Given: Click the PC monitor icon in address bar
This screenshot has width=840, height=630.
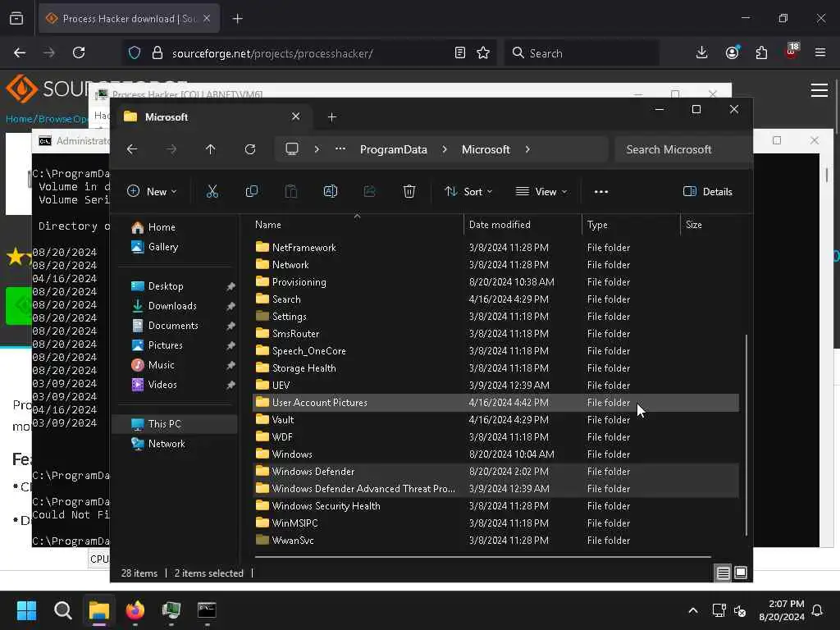Looking at the screenshot, I should pos(292,149).
